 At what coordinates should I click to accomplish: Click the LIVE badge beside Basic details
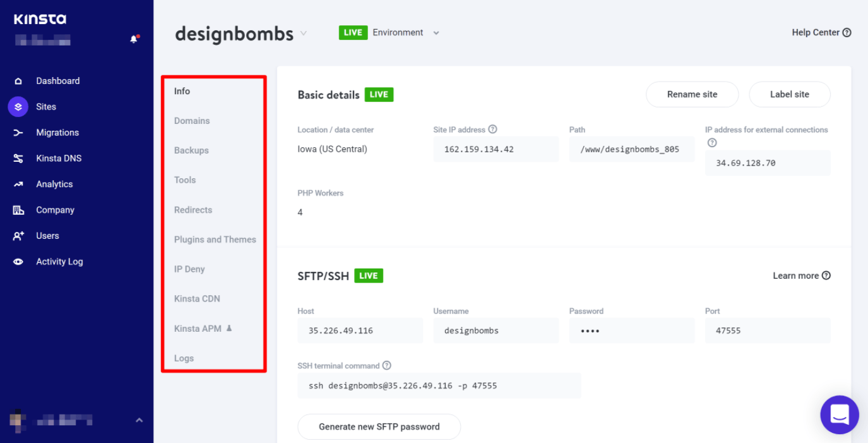pyautogui.click(x=379, y=95)
